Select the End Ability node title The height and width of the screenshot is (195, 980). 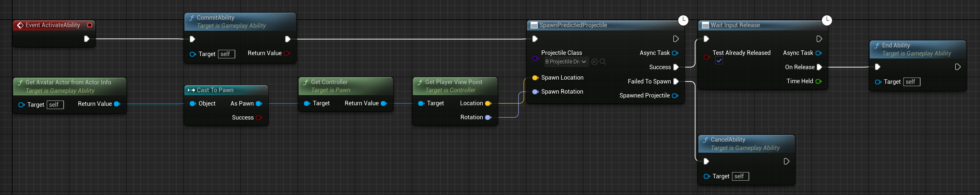pos(896,45)
